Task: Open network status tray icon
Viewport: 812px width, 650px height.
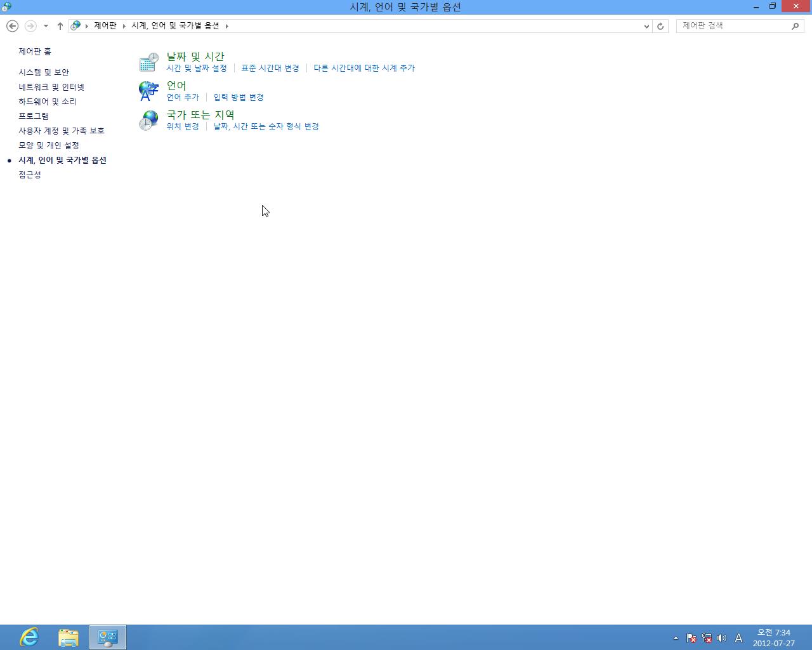Action: pyautogui.click(x=706, y=638)
